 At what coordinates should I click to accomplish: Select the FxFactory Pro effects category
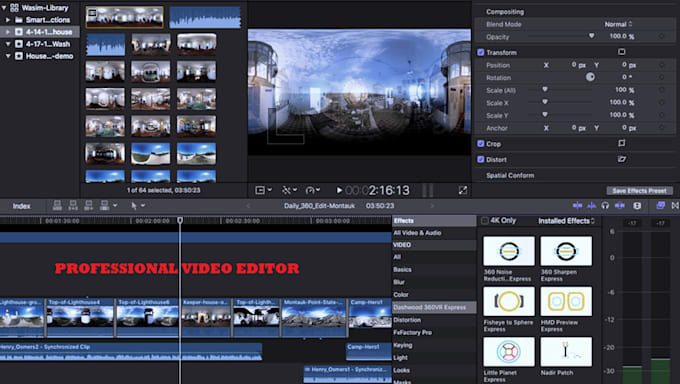434,332
